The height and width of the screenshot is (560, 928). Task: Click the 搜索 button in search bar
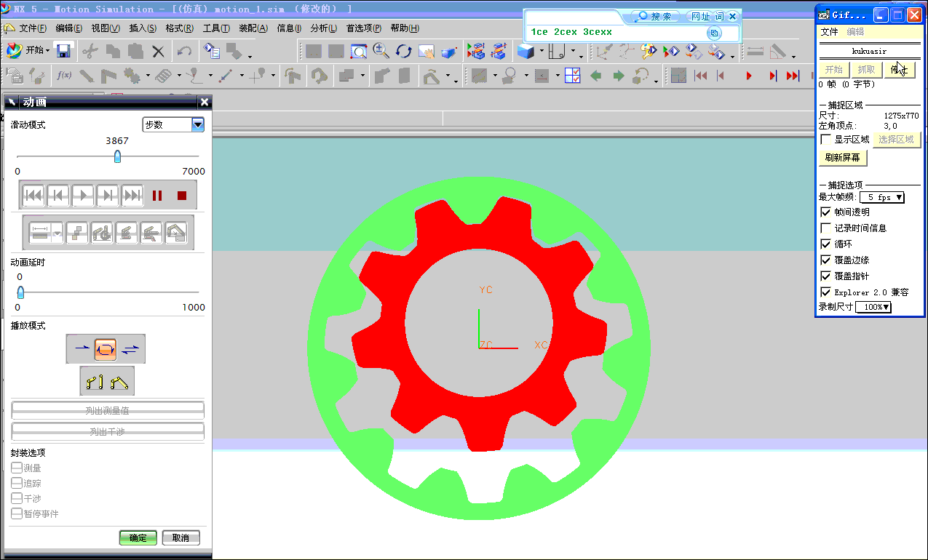coord(656,16)
